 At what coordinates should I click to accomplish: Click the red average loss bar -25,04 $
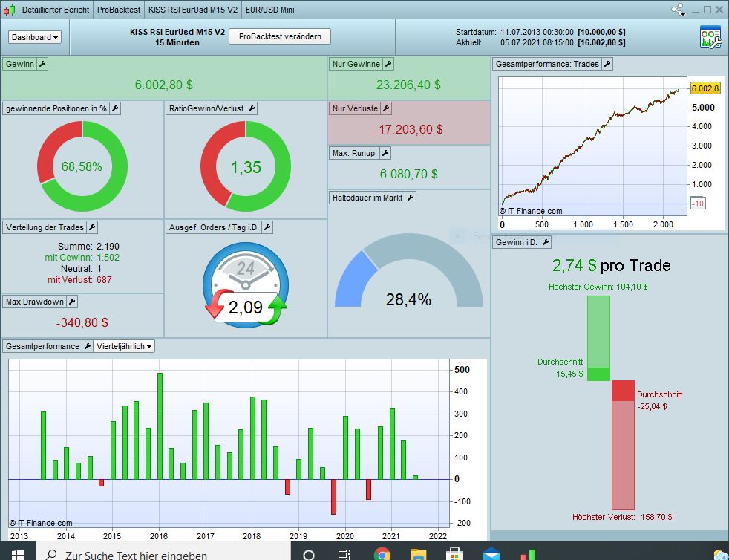click(x=623, y=391)
